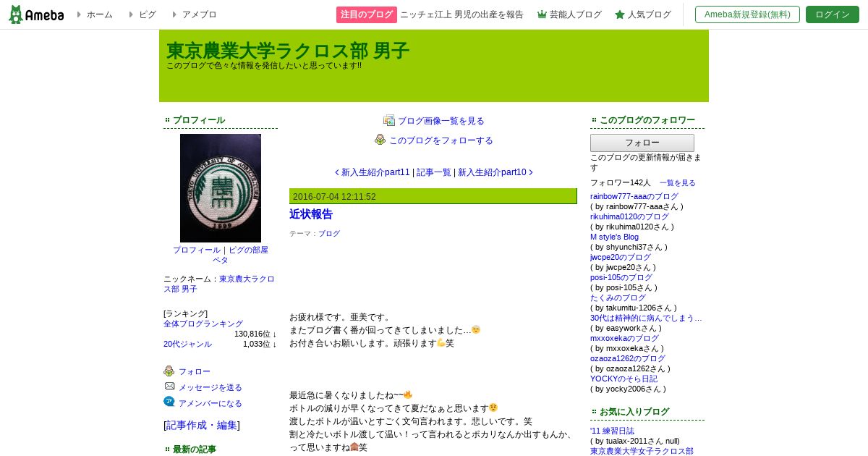This screenshot has width=868, height=456.
Task: Open たくみのブログ link
Action: pyautogui.click(x=618, y=297)
